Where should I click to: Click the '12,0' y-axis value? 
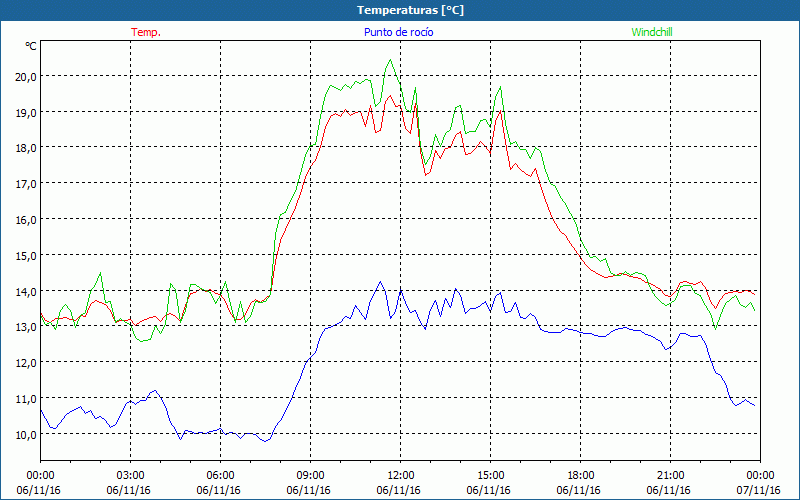click(x=27, y=363)
